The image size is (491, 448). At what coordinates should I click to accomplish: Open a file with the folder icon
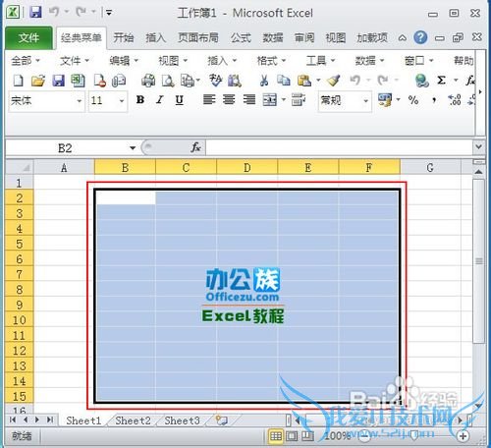(x=38, y=81)
